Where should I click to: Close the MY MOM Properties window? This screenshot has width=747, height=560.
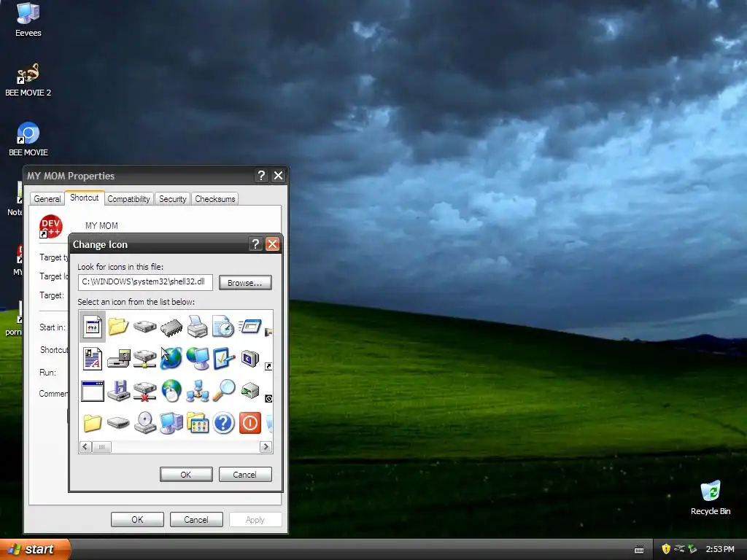click(278, 176)
